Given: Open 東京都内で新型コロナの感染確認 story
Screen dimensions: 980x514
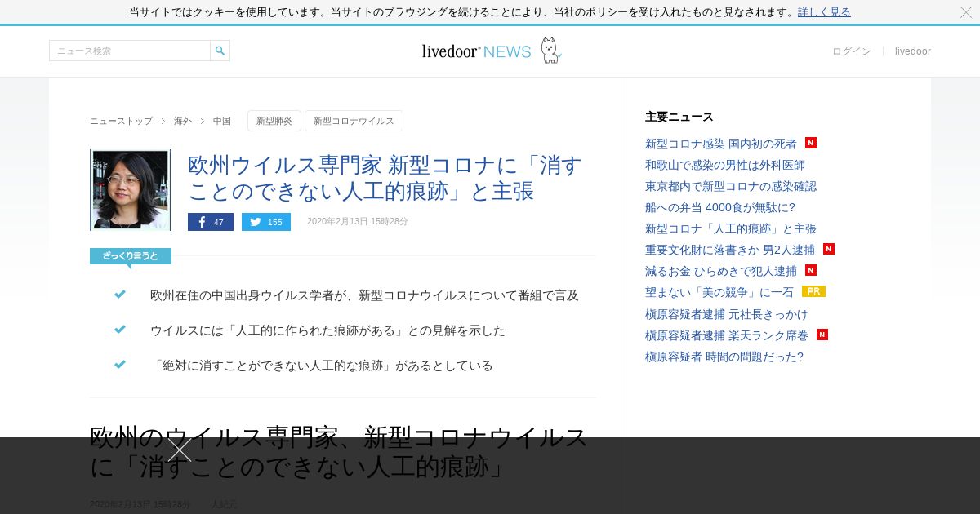Looking at the screenshot, I should tap(731, 186).
